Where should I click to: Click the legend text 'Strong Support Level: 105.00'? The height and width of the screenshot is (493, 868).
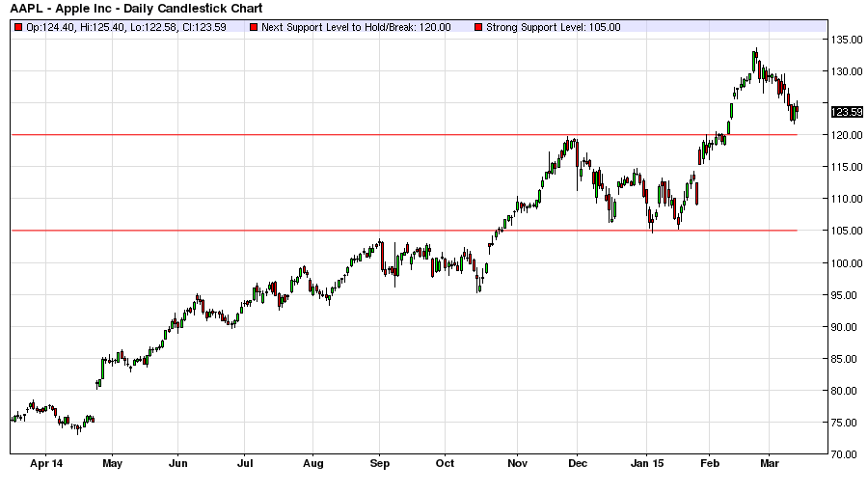point(554,27)
